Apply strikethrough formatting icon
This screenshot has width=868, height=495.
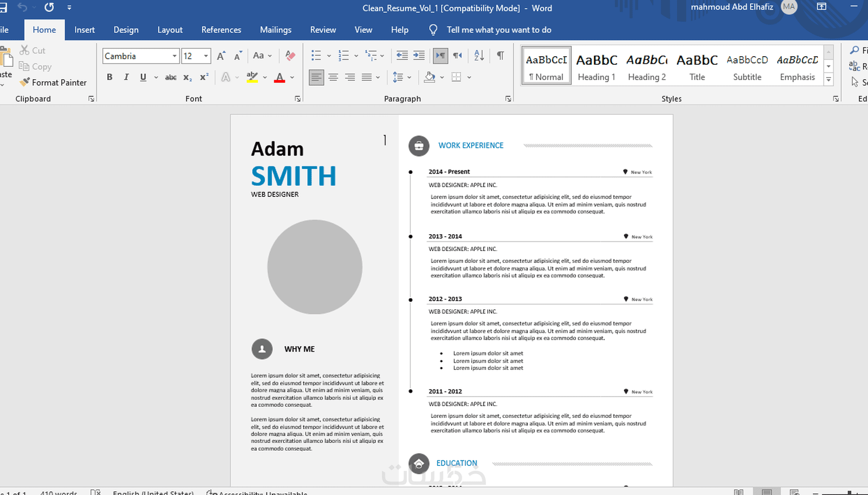coord(171,78)
